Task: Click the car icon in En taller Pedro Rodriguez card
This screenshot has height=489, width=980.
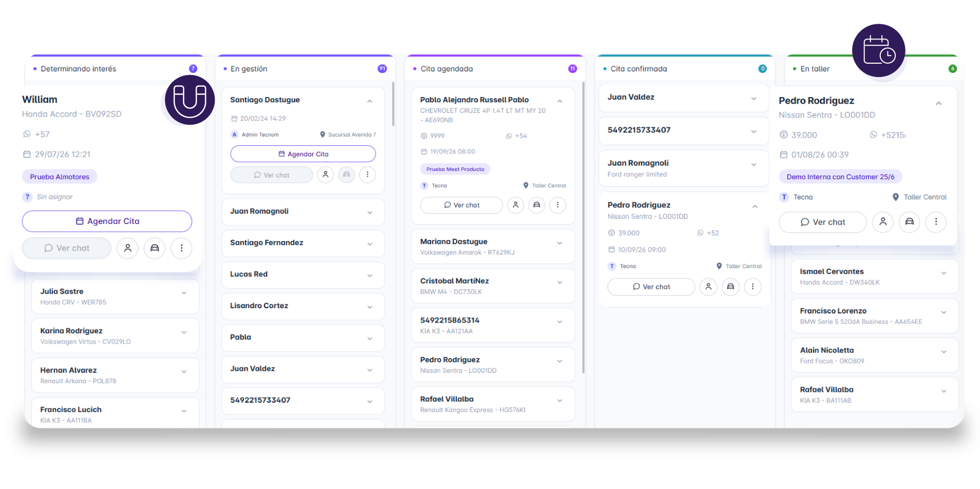Action: (x=910, y=222)
